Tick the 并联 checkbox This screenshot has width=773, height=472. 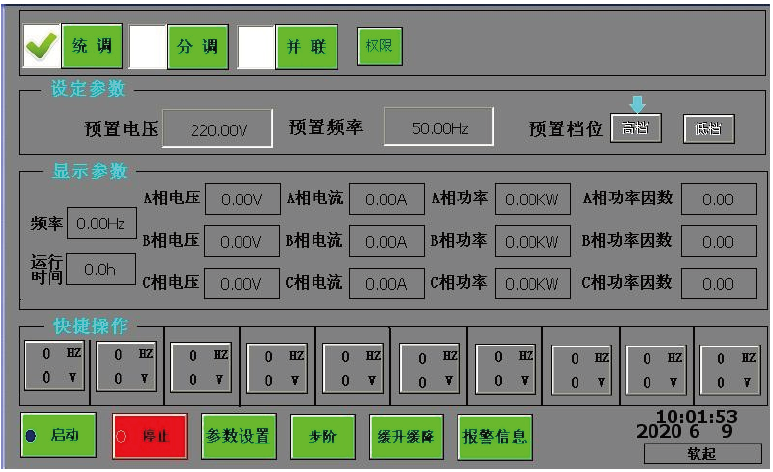tap(256, 46)
